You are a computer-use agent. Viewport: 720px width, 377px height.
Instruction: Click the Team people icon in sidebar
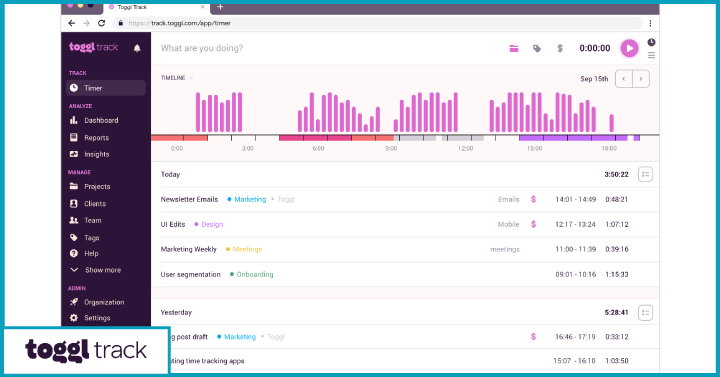click(x=73, y=220)
